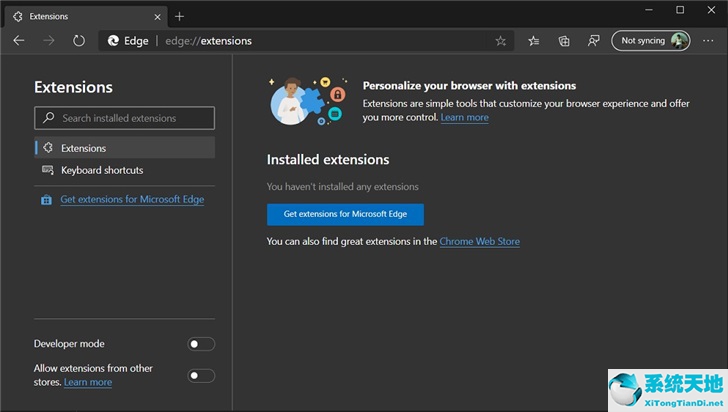Open a new tab with plus button
This screenshot has height=412, width=728.
pos(179,17)
